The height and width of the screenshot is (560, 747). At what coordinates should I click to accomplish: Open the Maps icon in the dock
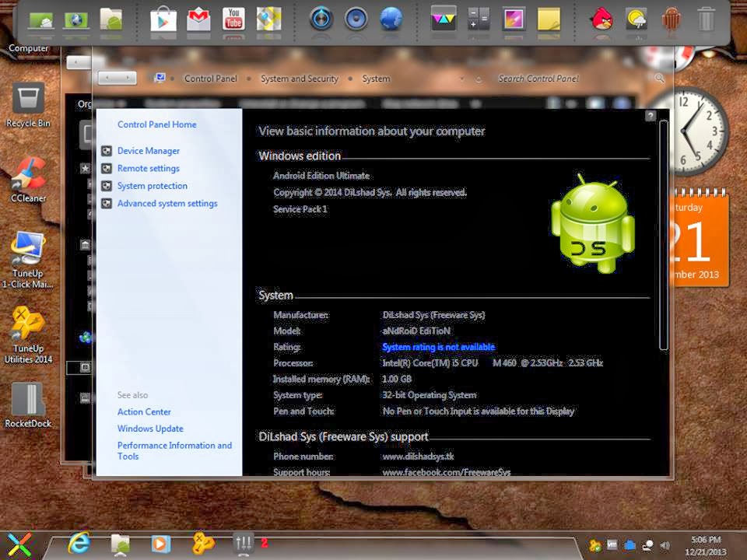(x=268, y=19)
